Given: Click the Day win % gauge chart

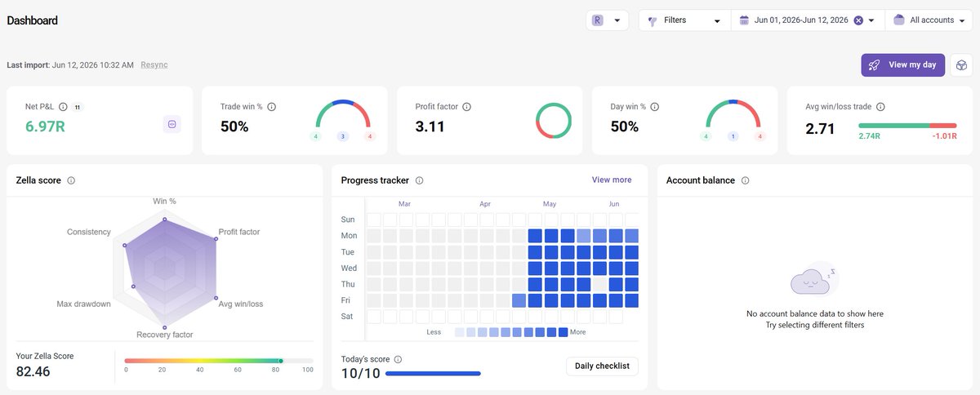Looking at the screenshot, I should click(x=733, y=114).
